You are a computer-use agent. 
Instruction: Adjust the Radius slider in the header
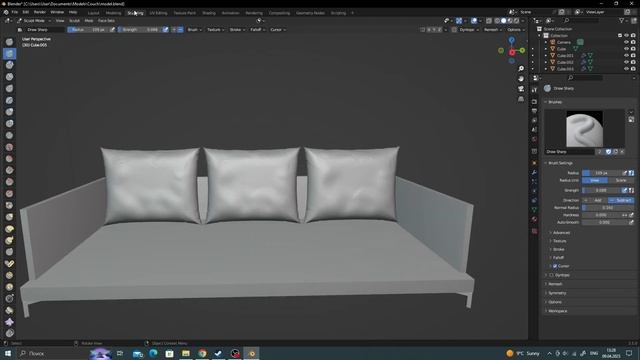pos(88,30)
